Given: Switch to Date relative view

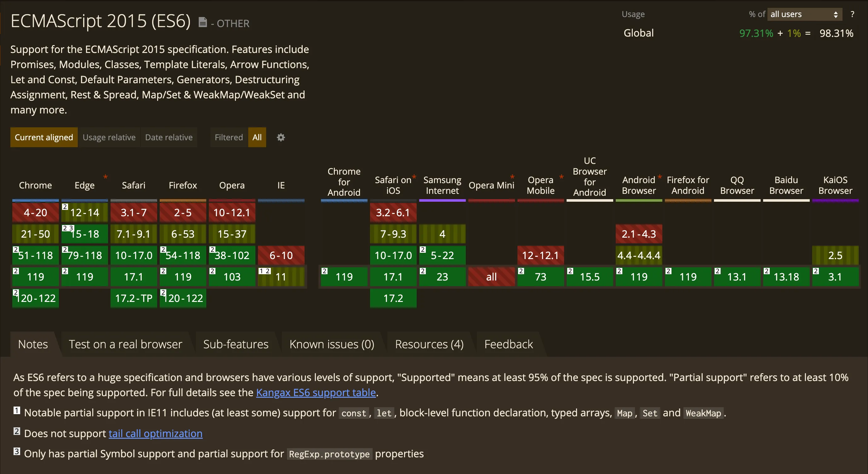Looking at the screenshot, I should point(169,137).
